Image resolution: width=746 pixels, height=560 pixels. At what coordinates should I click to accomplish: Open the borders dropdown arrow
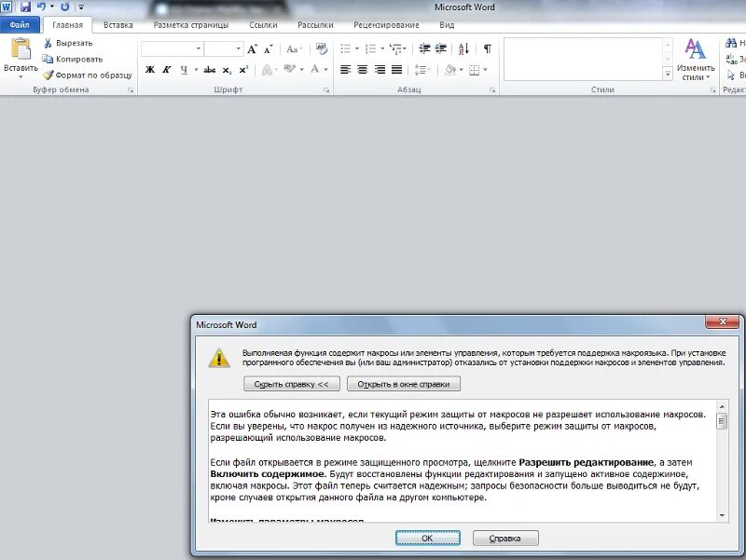click(x=485, y=70)
